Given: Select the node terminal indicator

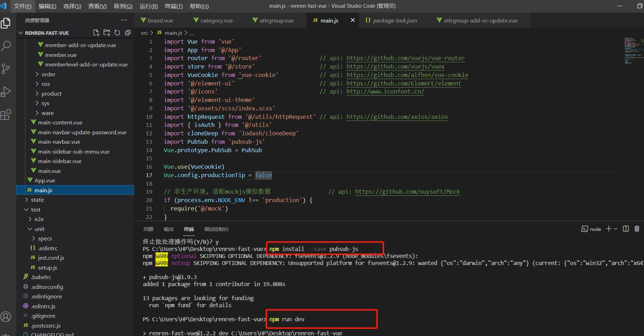Looking at the screenshot, I should 591,229.
